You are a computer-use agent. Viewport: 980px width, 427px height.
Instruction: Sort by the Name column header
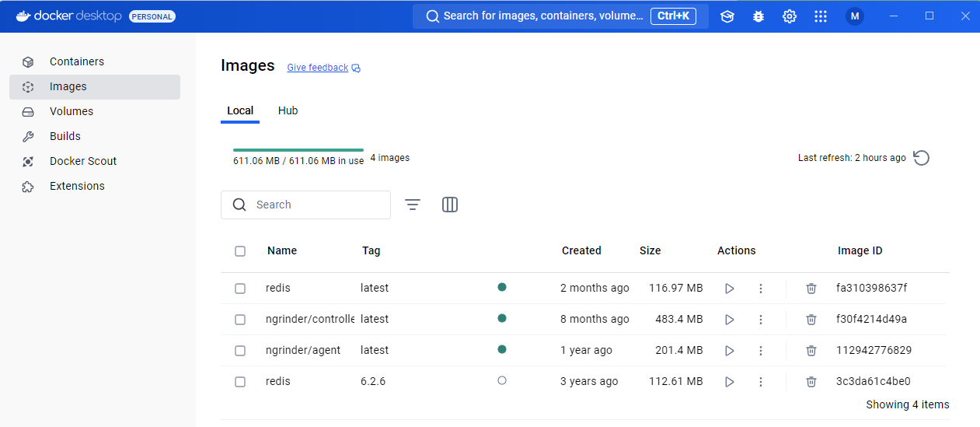click(282, 250)
